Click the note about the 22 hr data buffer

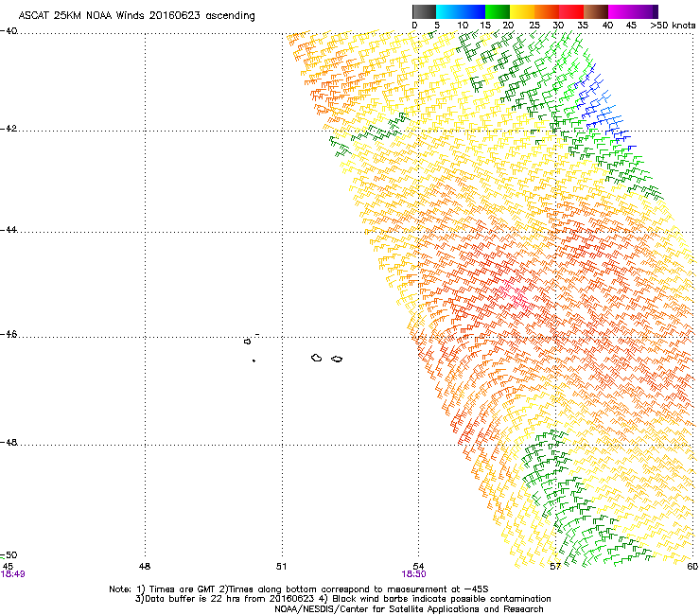[x=342, y=599]
